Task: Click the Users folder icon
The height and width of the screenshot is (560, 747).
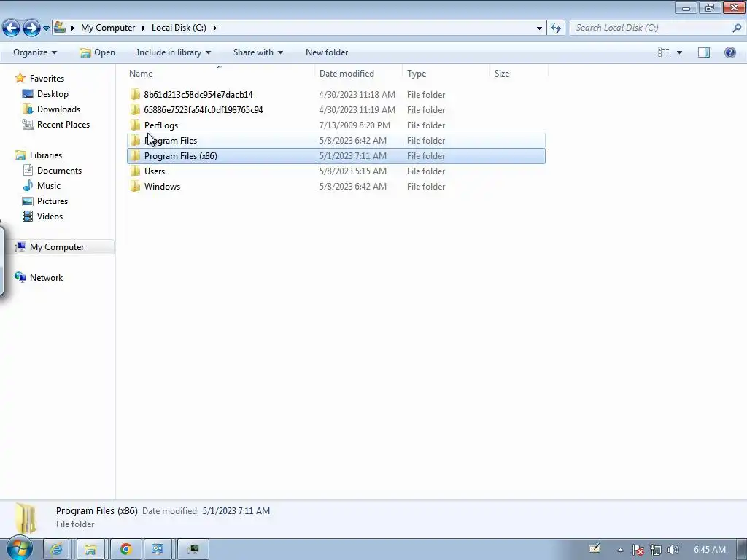Action: pyautogui.click(x=135, y=171)
